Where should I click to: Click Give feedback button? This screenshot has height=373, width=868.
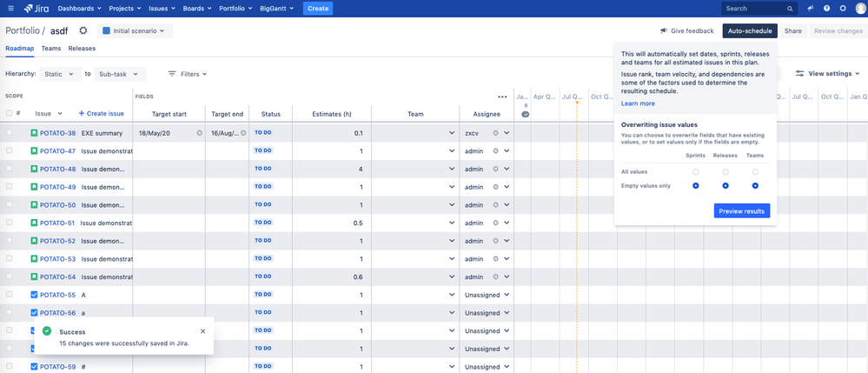(x=687, y=31)
